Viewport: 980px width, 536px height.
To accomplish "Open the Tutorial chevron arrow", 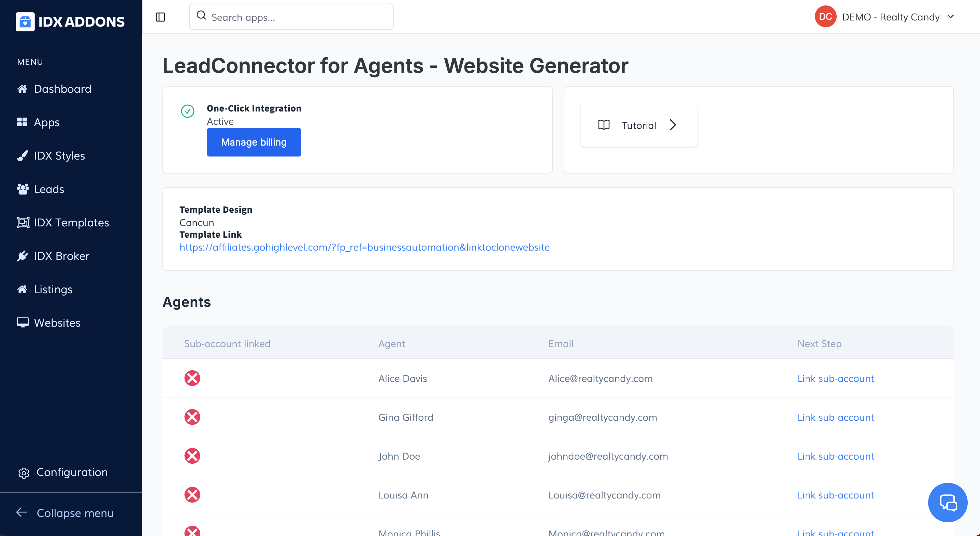I will [673, 125].
